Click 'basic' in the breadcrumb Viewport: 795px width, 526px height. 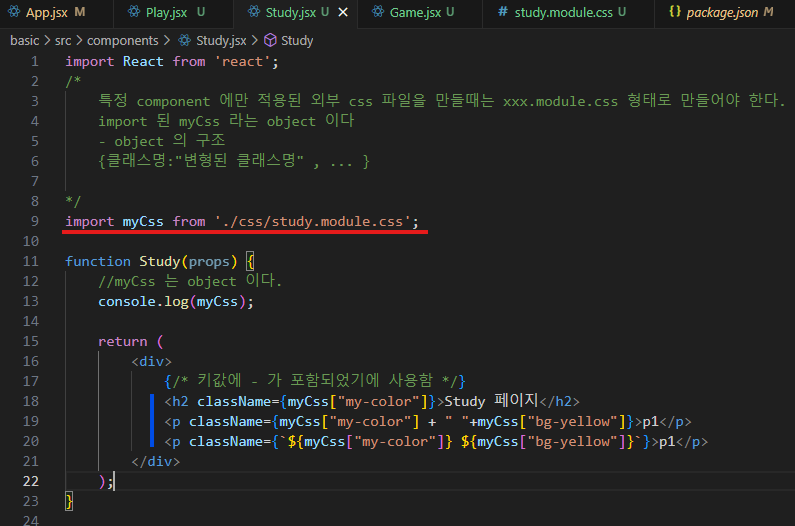click(24, 41)
